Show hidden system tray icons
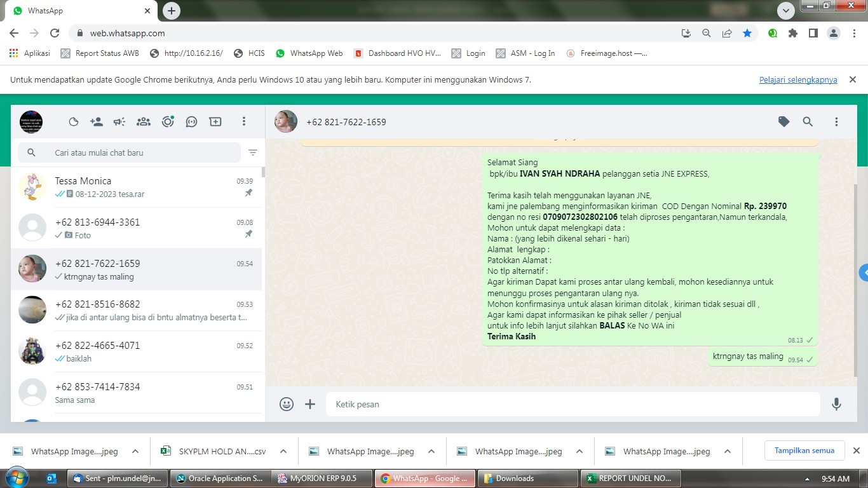868x488 pixels. click(x=808, y=479)
